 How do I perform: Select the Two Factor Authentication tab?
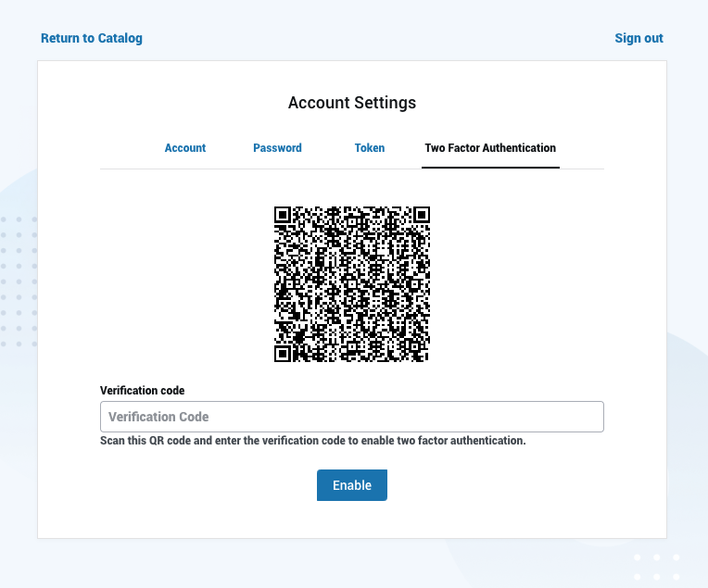[490, 148]
